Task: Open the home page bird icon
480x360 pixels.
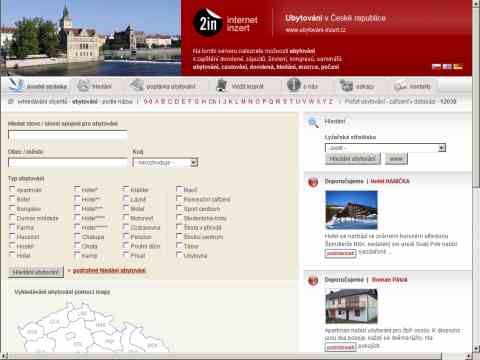Action: [x=16, y=85]
